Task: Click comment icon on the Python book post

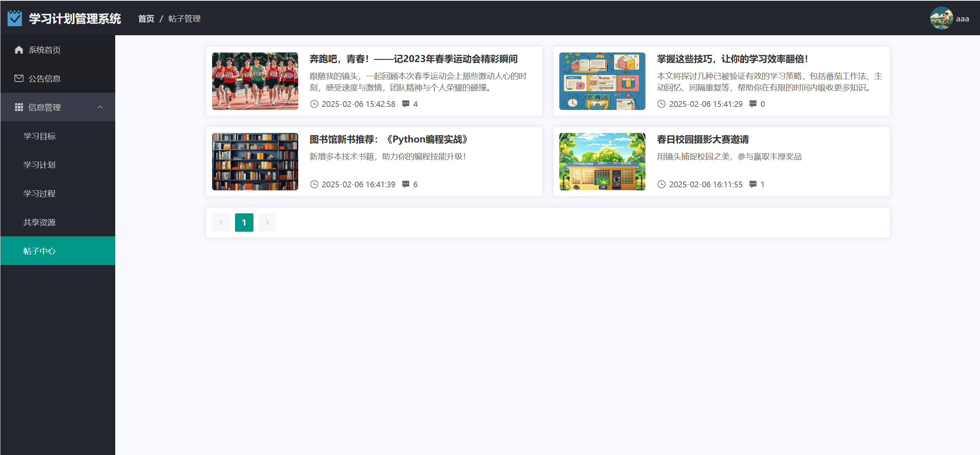Action: coord(406,184)
